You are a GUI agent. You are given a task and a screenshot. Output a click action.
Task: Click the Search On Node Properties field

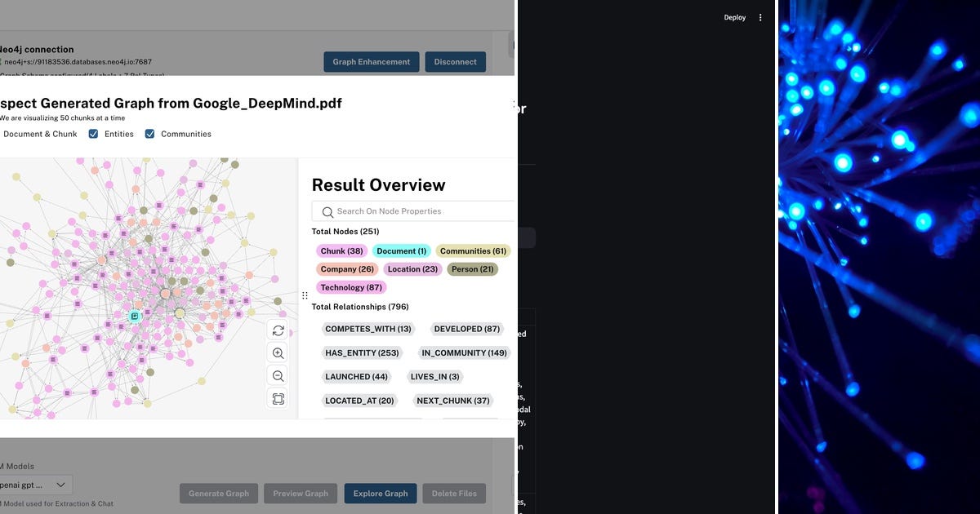tap(400, 210)
